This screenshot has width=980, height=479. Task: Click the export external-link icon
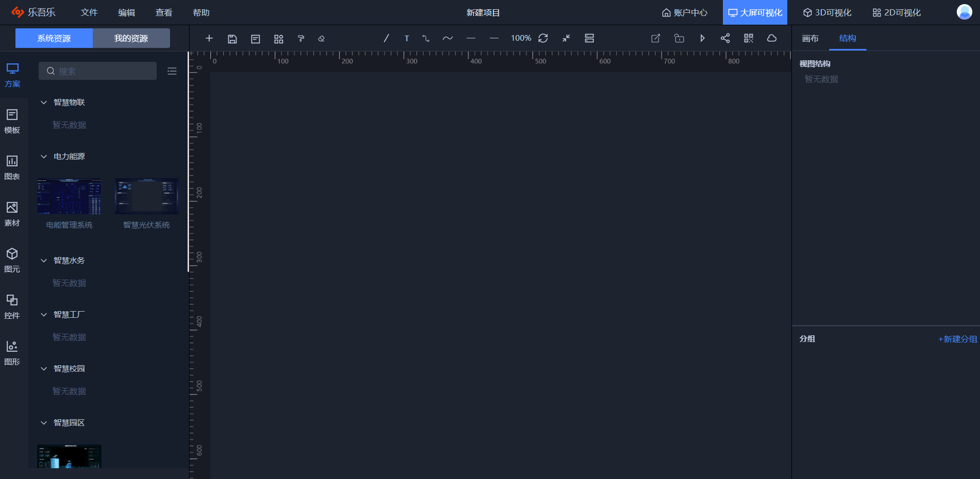[656, 38]
